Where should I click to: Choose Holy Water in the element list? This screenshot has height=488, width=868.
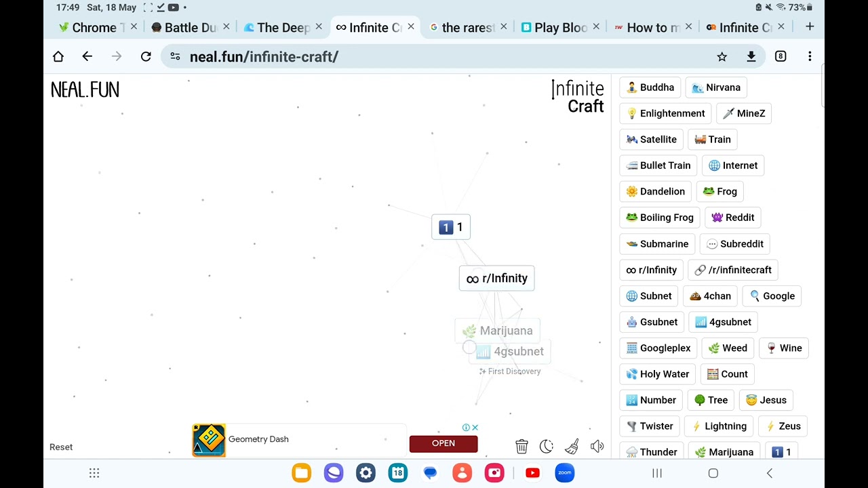point(658,374)
